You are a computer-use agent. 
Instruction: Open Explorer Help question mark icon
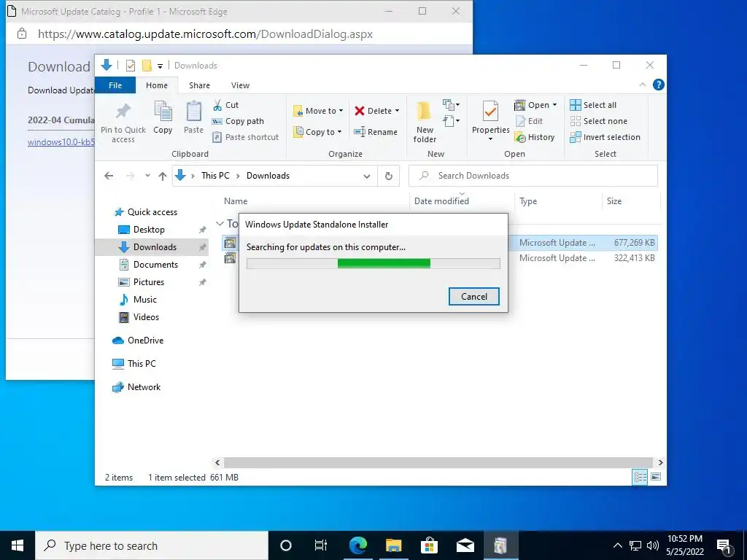pos(659,85)
